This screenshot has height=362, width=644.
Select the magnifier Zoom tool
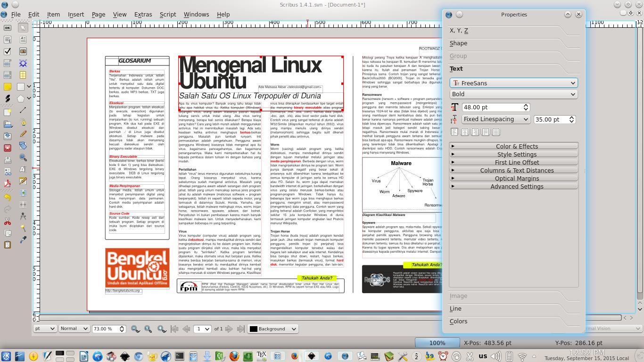tap(23, 157)
